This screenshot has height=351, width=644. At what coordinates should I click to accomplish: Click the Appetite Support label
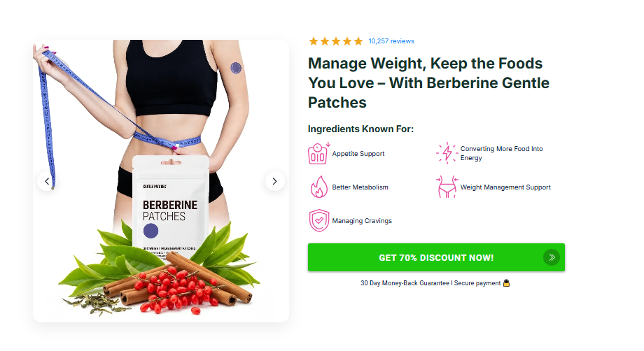click(x=358, y=153)
